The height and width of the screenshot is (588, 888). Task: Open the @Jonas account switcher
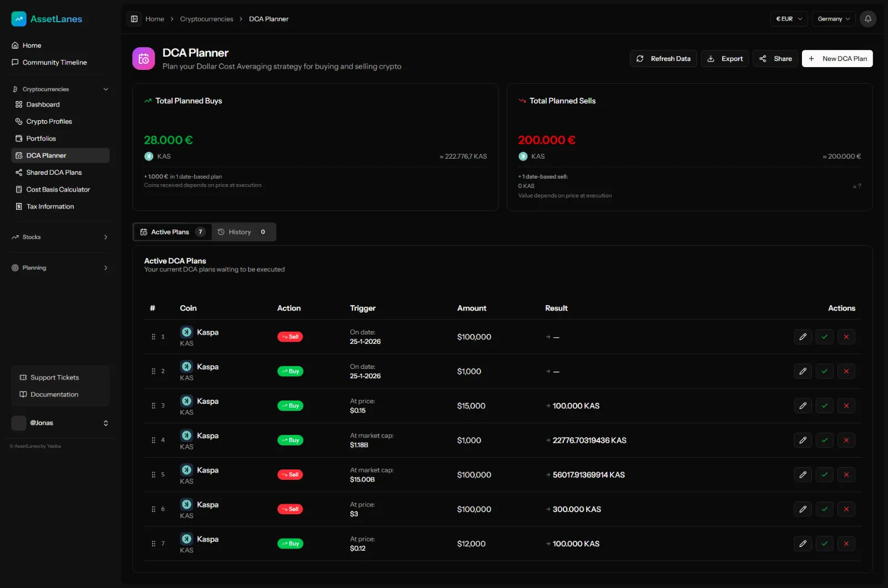[60, 423]
